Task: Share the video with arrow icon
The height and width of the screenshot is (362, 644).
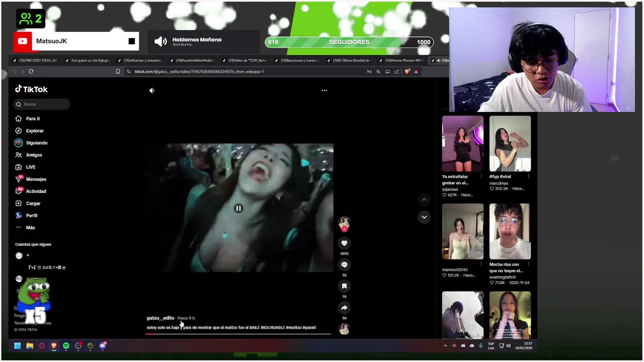Action: pyautogui.click(x=344, y=308)
